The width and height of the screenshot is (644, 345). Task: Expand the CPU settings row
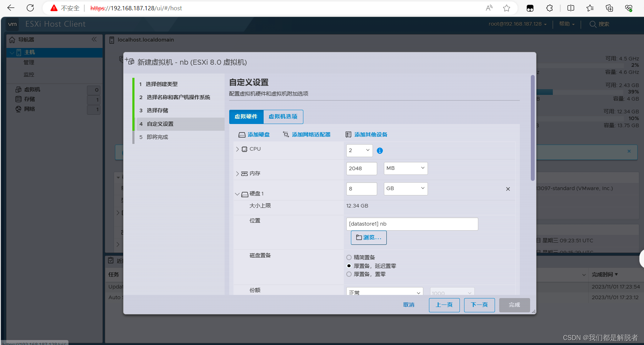(x=237, y=149)
